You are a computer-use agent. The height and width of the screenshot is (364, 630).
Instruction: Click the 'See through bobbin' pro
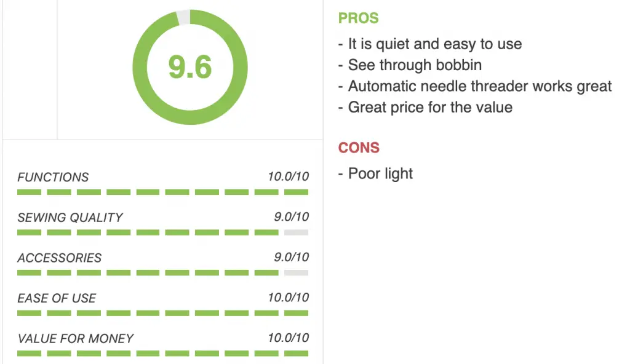click(x=415, y=65)
